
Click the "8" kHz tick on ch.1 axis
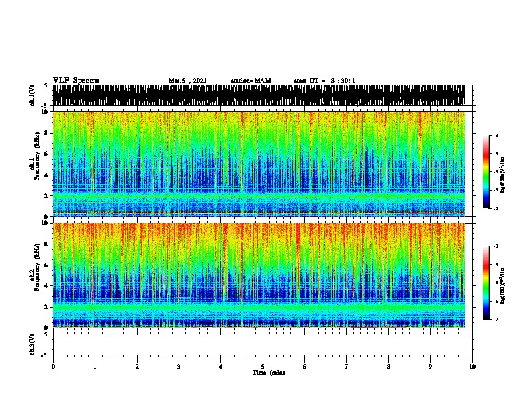(46, 133)
